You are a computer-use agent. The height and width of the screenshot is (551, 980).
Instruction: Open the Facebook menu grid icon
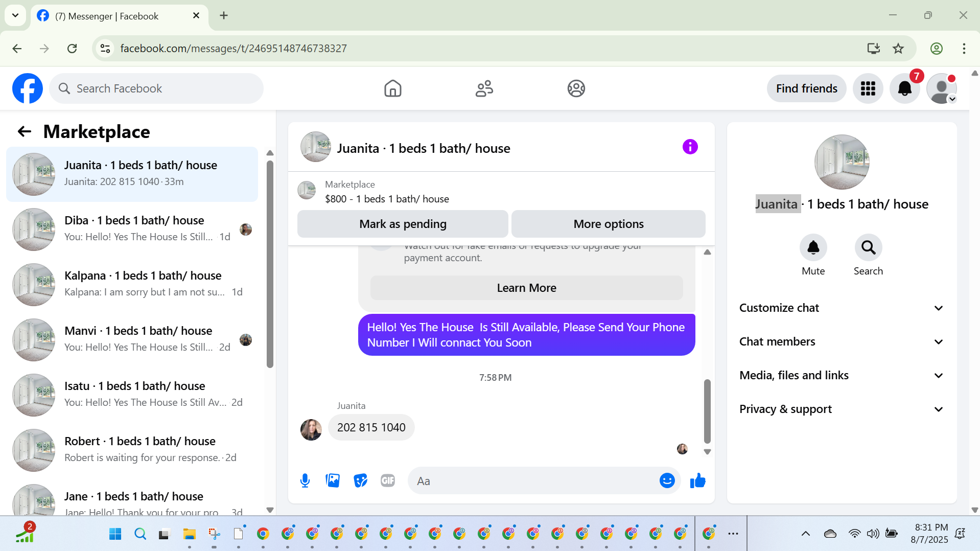pos(868,88)
